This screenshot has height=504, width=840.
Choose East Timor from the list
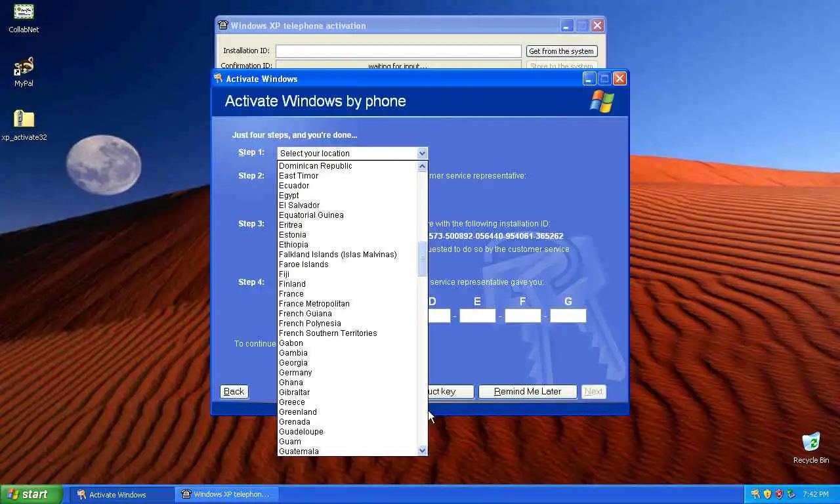348,176
